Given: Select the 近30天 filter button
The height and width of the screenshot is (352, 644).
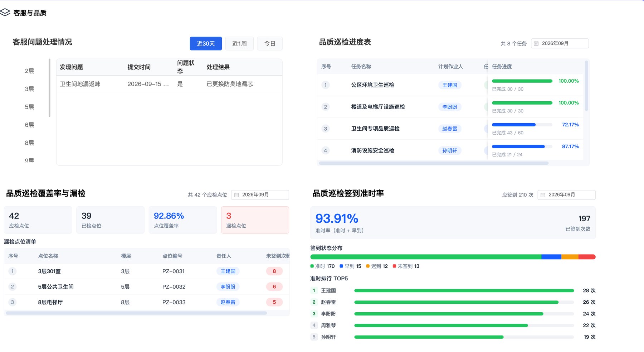Looking at the screenshot, I should [206, 44].
